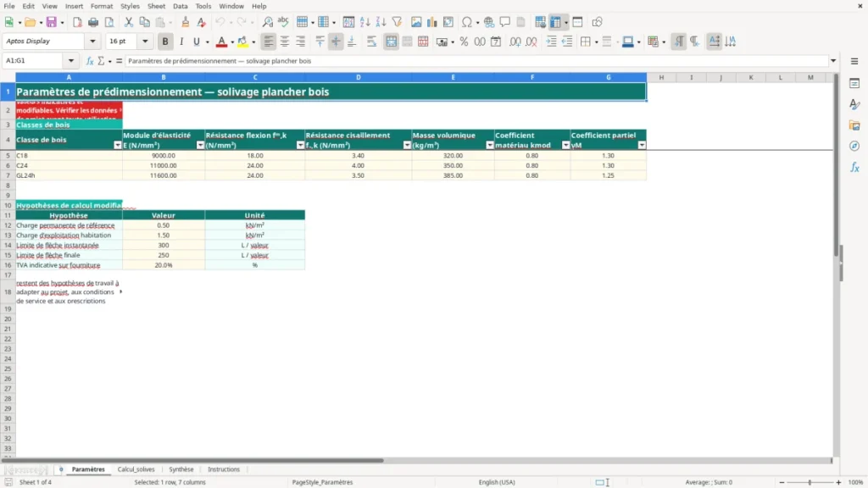Toggle Bold formatting
The height and width of the screenshot is (488, 868).
coord(165,42)
